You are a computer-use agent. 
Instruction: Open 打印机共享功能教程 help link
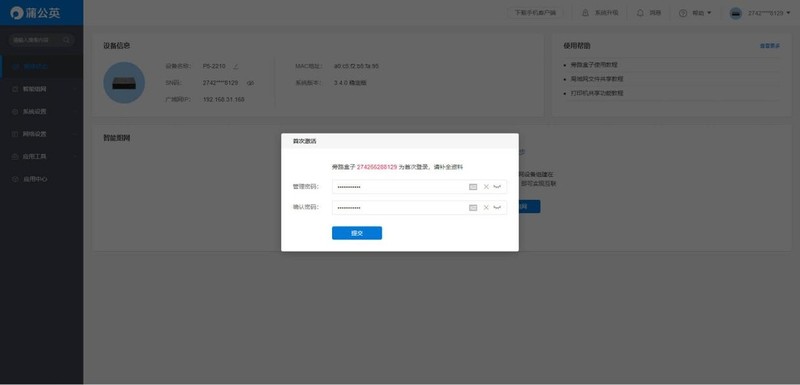(597, 93)
